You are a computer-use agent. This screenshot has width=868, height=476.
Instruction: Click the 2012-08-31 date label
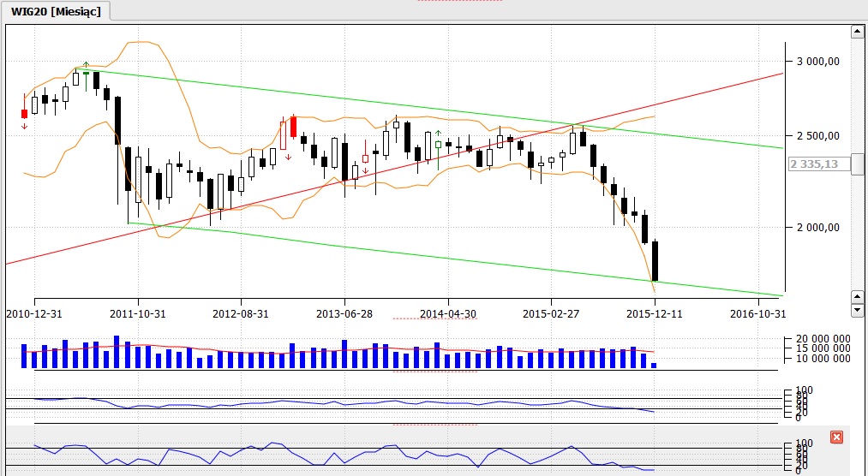point(241,314)
